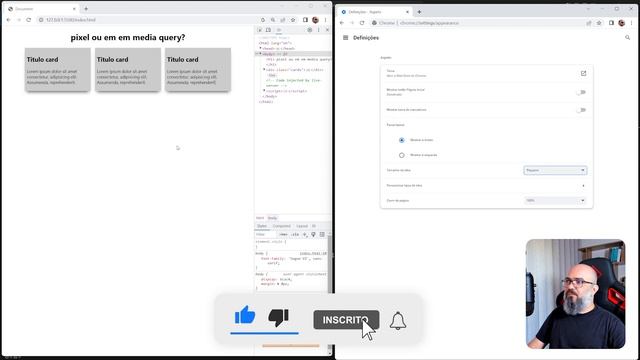Open DevTools more options menu
Image resolution: width=640 pixels, height=360 pixels.
pos(318,30)
